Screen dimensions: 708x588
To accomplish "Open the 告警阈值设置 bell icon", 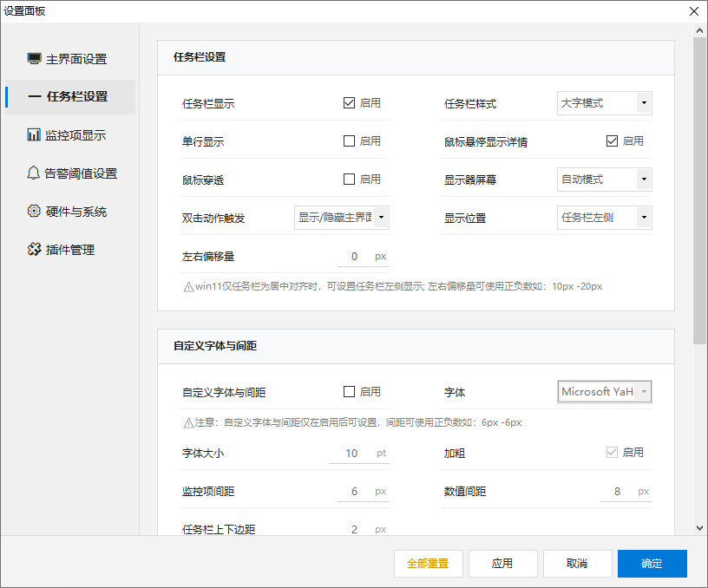I will click(35, 173).
